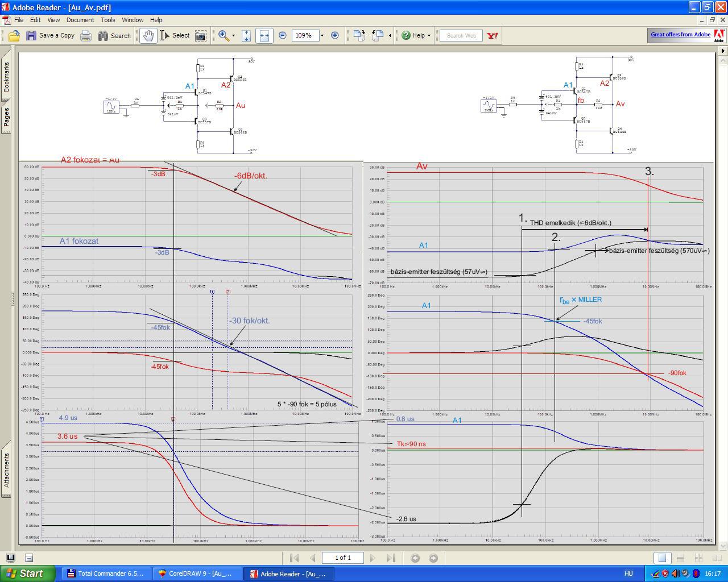The height and width of the screenshot is (582, 728).
Task: Toggle the Pages side panel
Action: click(6, 118)
